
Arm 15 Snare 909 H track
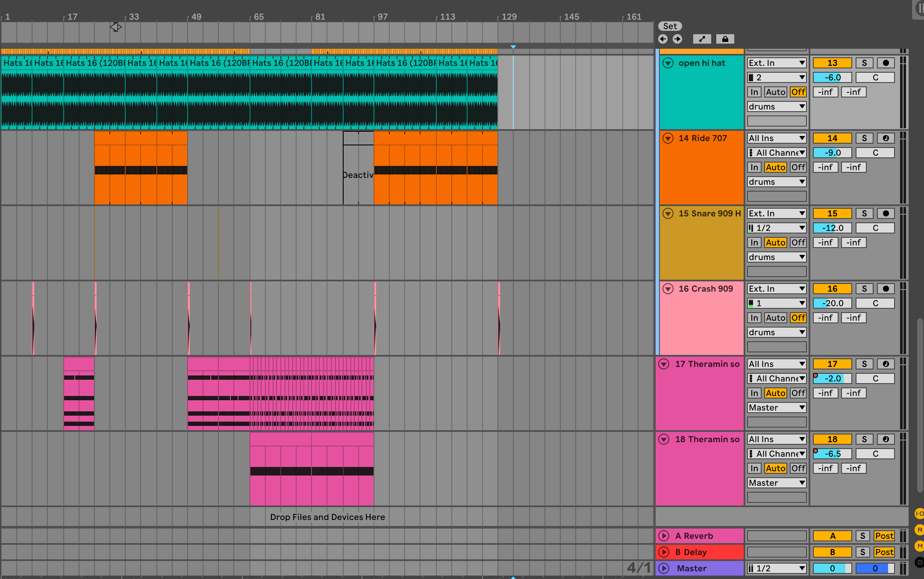point(886,213)
